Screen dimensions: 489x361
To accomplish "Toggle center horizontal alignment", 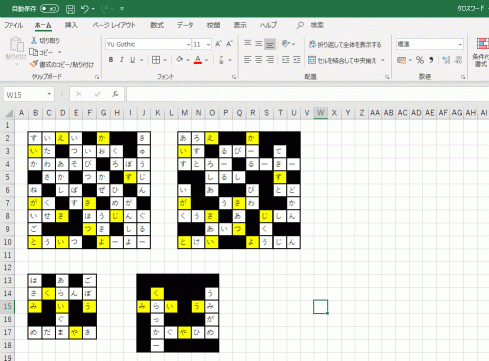I will point(258,60).
